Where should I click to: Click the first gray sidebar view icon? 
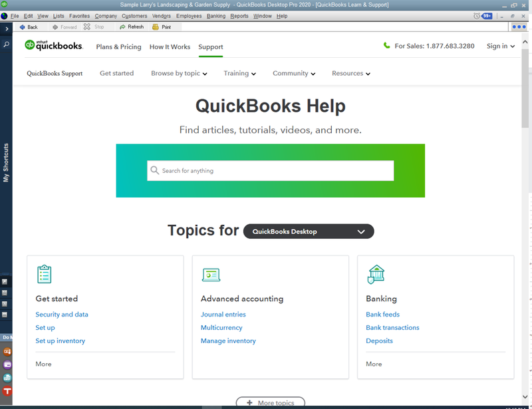(5, 282)
